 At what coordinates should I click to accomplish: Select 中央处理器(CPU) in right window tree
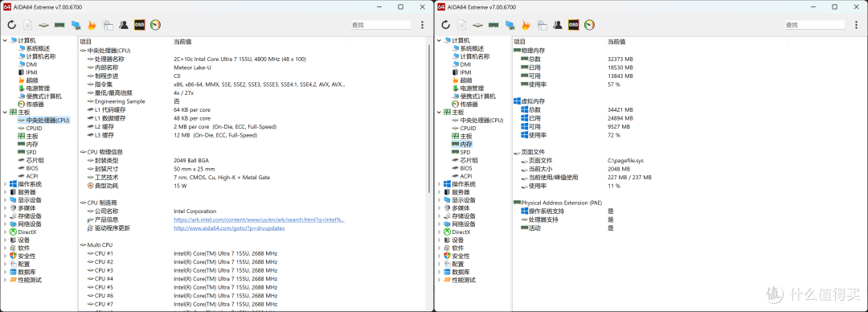tap(481, 121)
